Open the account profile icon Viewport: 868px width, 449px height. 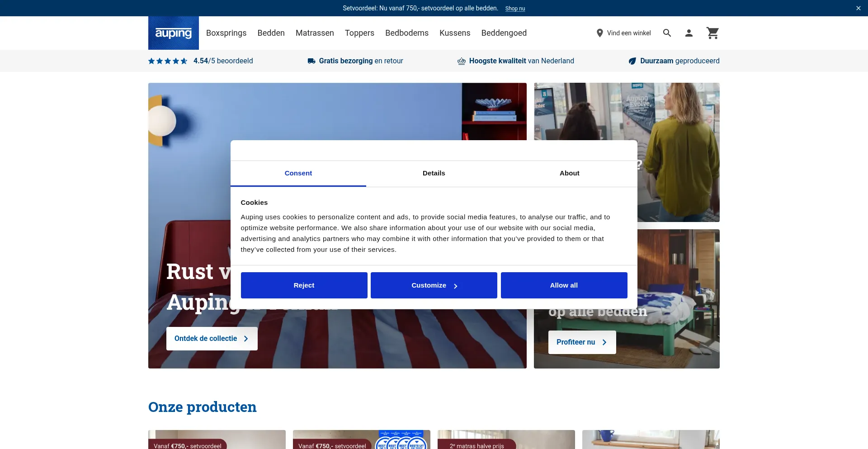tap(689, 33)
